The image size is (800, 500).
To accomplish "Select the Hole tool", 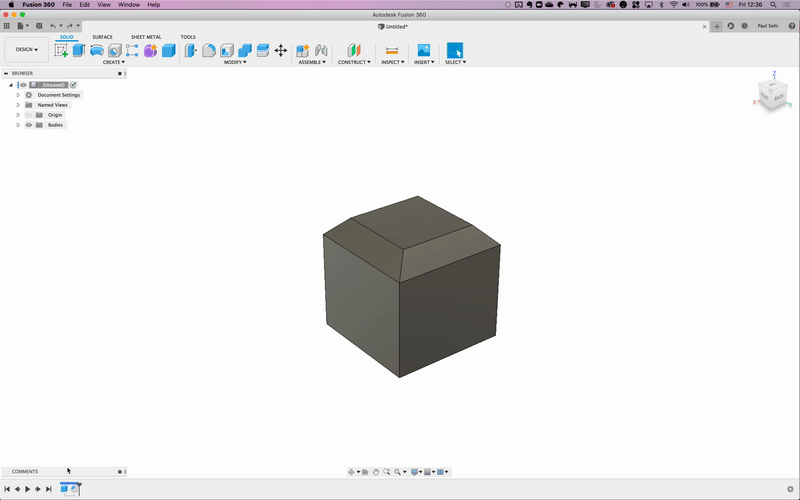I will [x=115, y=50].
